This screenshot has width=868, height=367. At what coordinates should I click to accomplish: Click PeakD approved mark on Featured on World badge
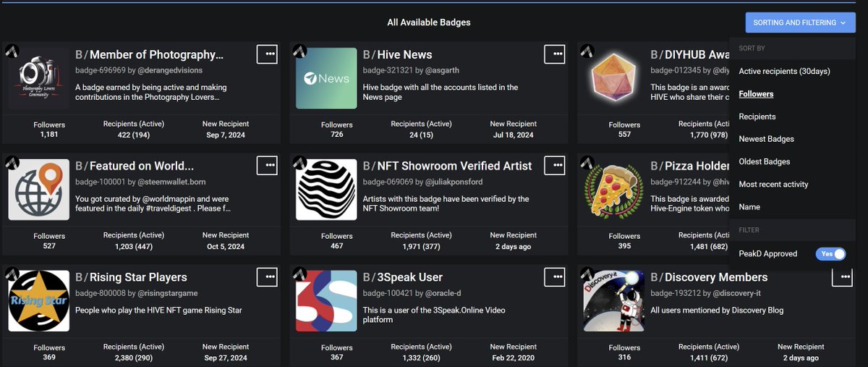tap(12, 162)
